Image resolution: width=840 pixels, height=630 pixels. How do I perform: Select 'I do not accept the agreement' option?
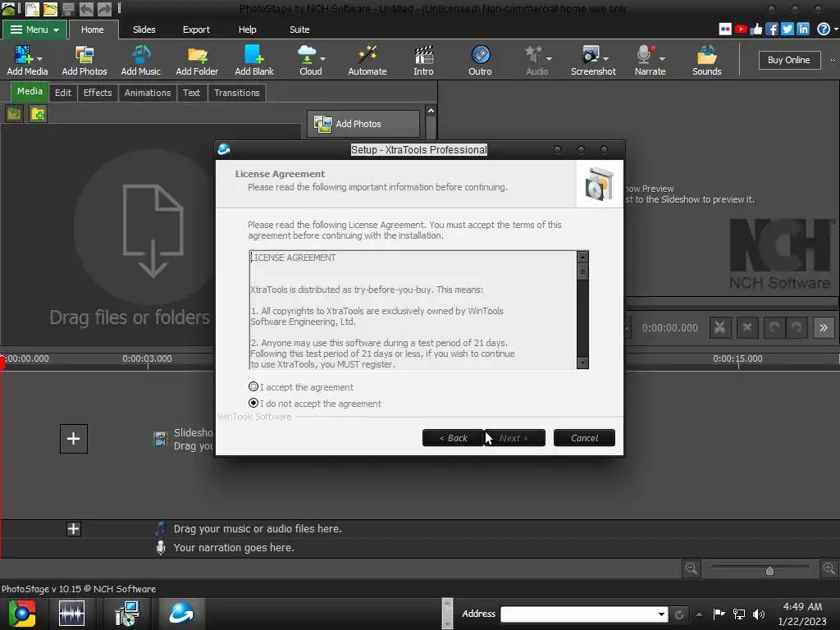click(253, 403)
